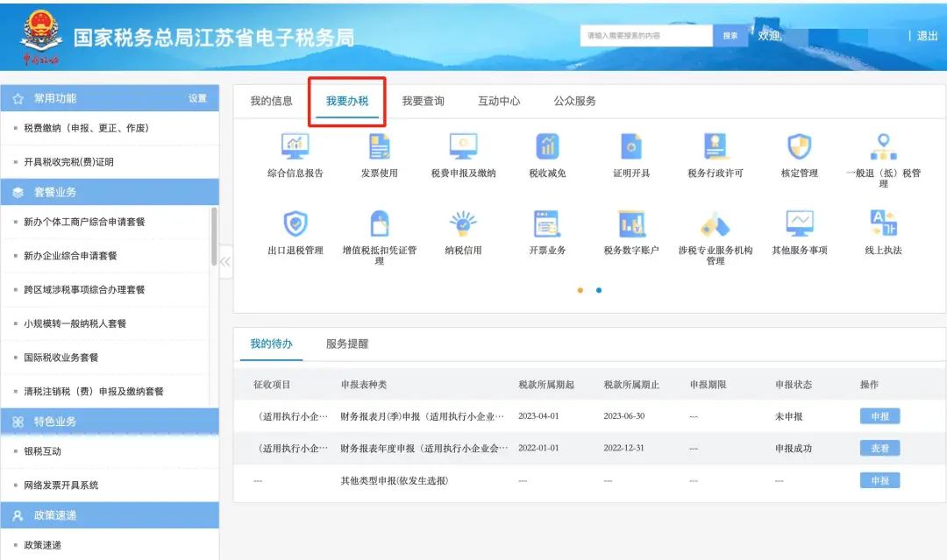
Task: Go to first page via orange dot
Action: [x=580, y=290]
